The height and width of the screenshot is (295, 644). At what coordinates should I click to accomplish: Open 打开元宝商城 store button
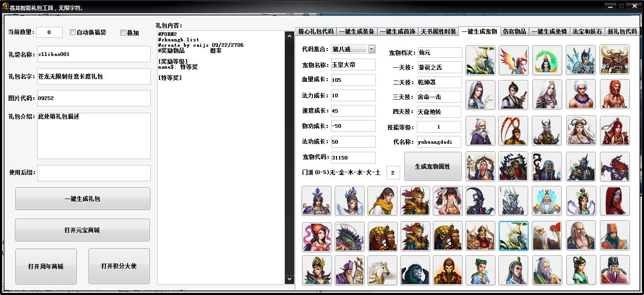click(x=82, y=230)
